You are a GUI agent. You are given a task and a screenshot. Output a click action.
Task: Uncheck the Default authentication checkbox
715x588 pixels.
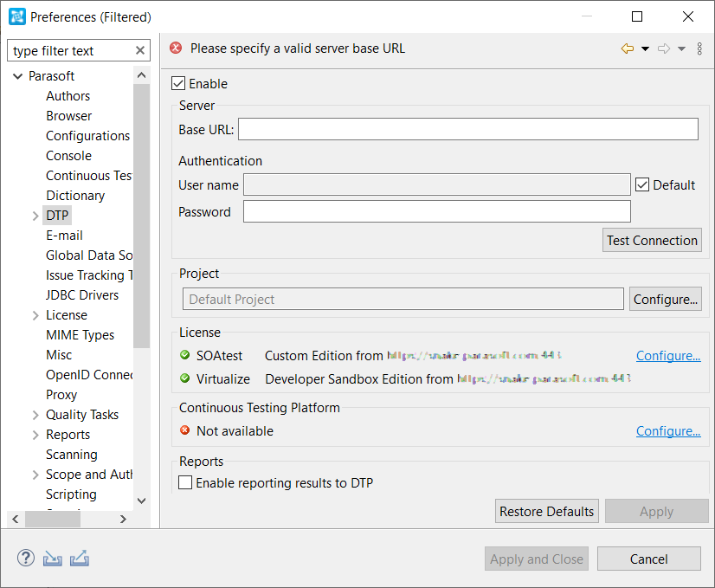(642, 184)
